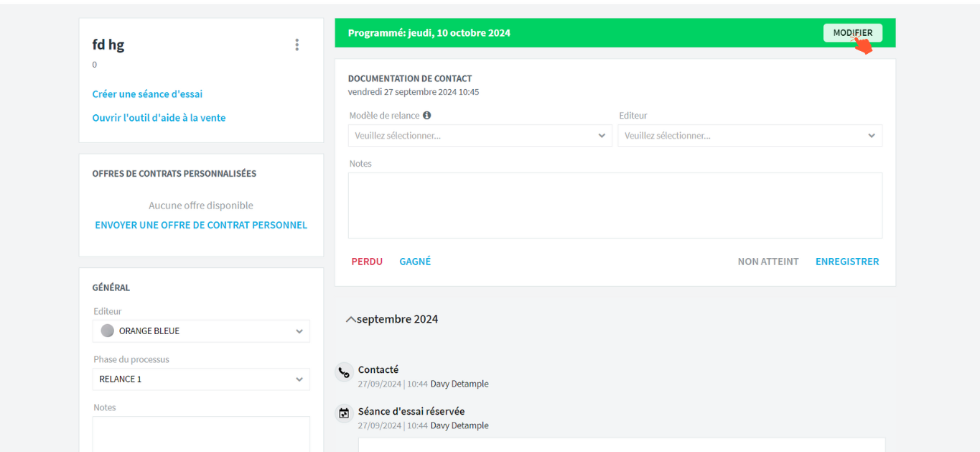This screenshot has height=452, width=980.
Task: Click the grey avatar circle beside ORANGE BLEUE
Action: click(x=108, y=331)
